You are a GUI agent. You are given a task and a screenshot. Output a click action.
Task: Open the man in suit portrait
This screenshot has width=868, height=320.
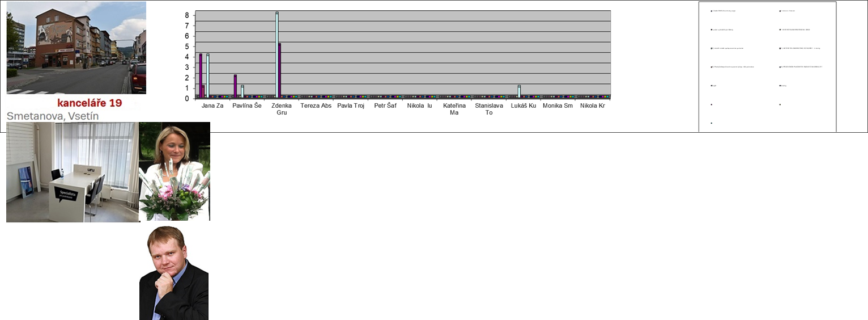point(174,273)
